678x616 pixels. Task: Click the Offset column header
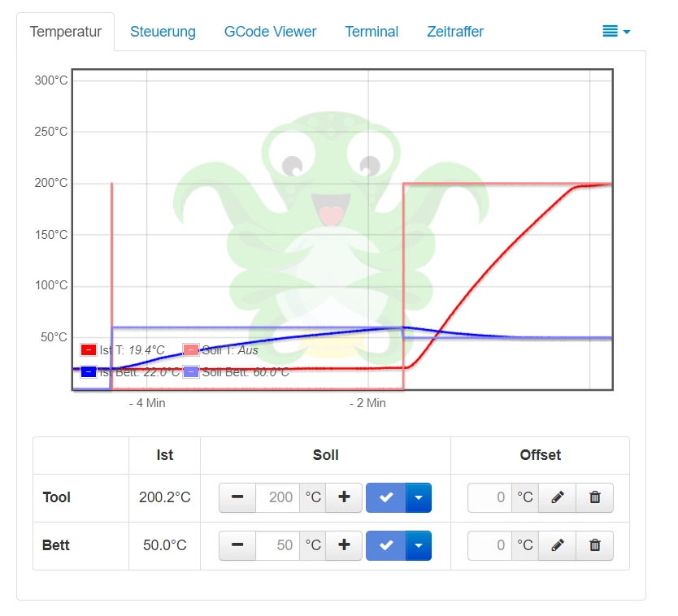click(x=540, y=455)
